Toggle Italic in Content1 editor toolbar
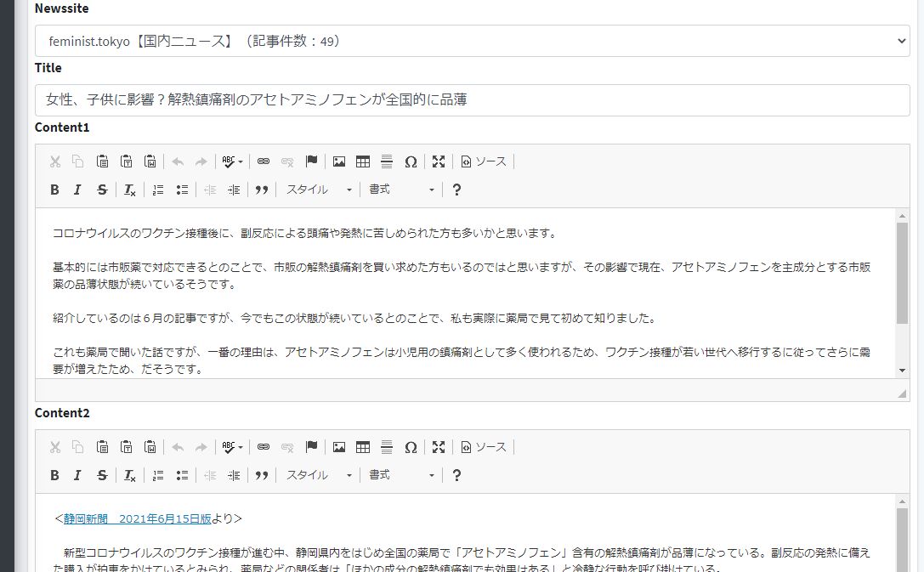This screenshot has width=924, height=572. (x=77, y=190)
